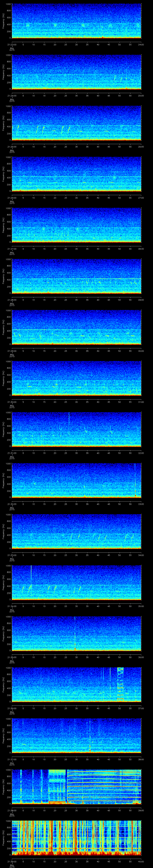Select the spectrogram panel starting at 21:24:00

click(77, 72)
